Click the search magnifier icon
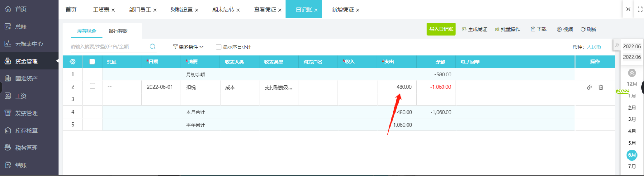The height and width of the screenshot is (176, 644). point(153,47)
